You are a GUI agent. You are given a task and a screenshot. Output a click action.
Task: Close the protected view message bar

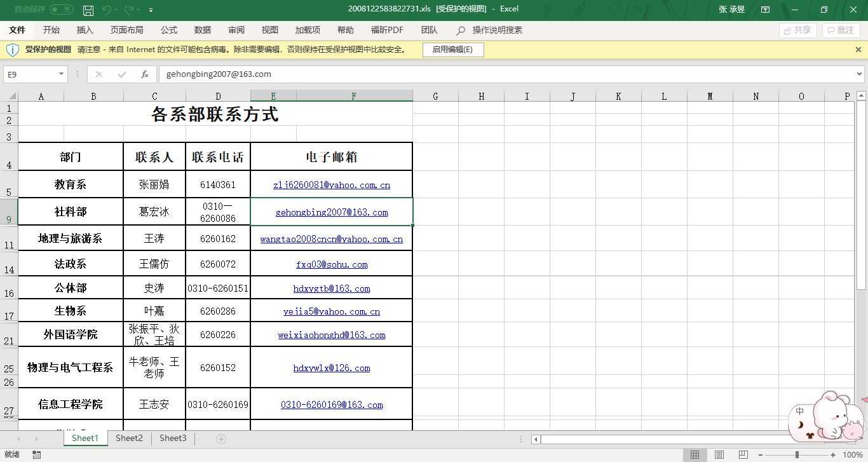pos(858,50)
